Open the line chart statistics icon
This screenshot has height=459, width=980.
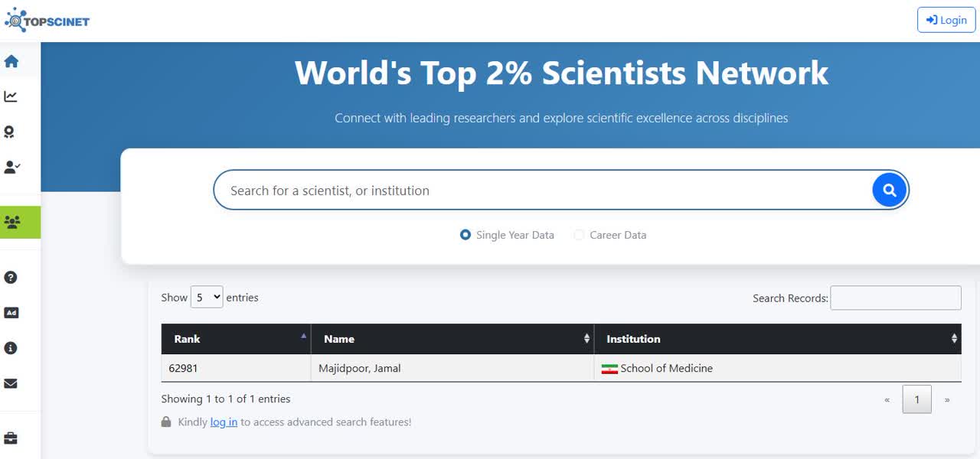tap(11, 96)
